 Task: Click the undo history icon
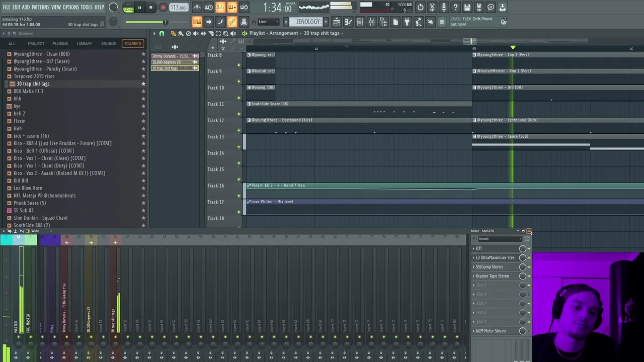[421, 8]
